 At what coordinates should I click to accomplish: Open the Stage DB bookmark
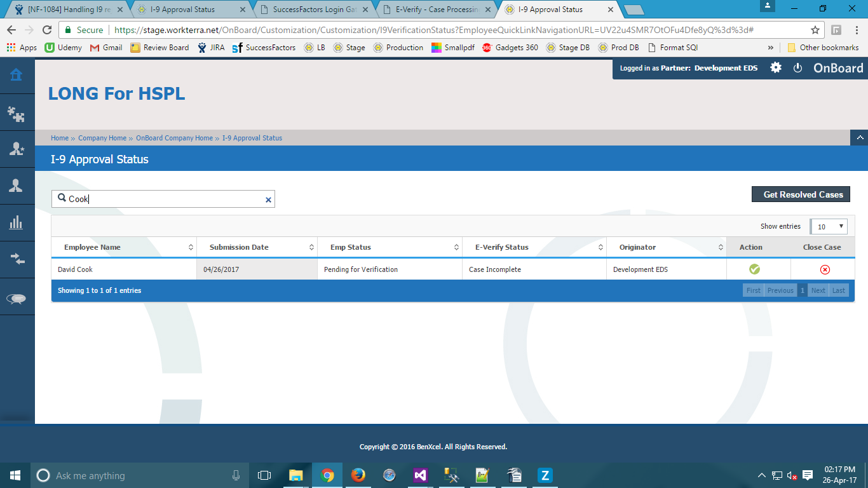(567, 48)
